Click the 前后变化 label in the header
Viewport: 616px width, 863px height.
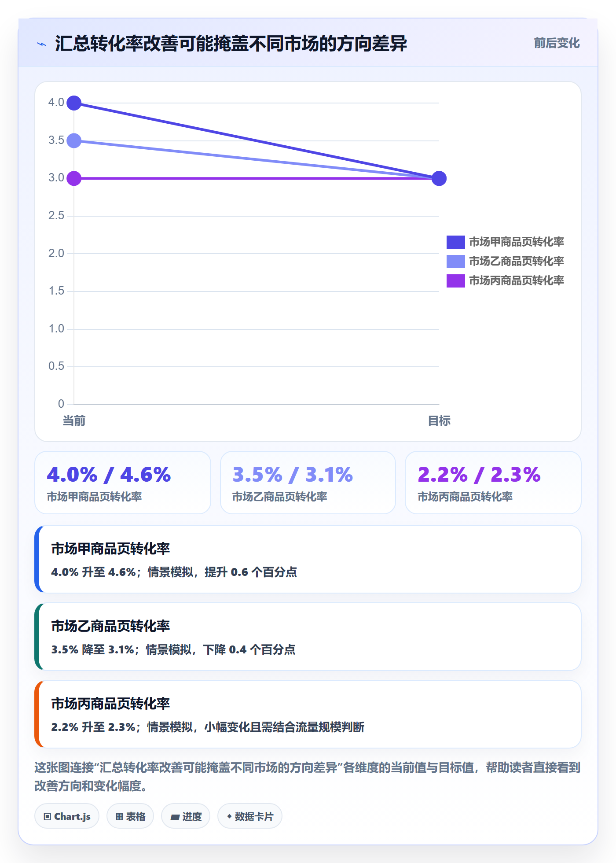pyautogui.click(x=557, y=43)
